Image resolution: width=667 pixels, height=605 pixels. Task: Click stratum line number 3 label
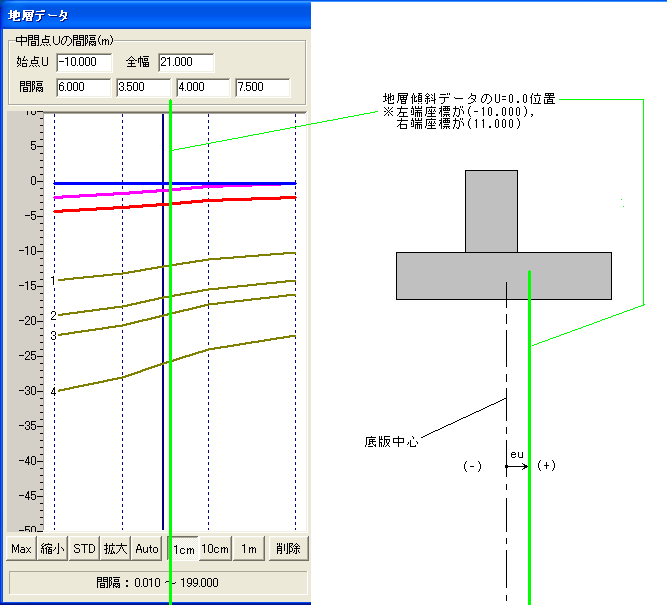(x=53, y=335)
